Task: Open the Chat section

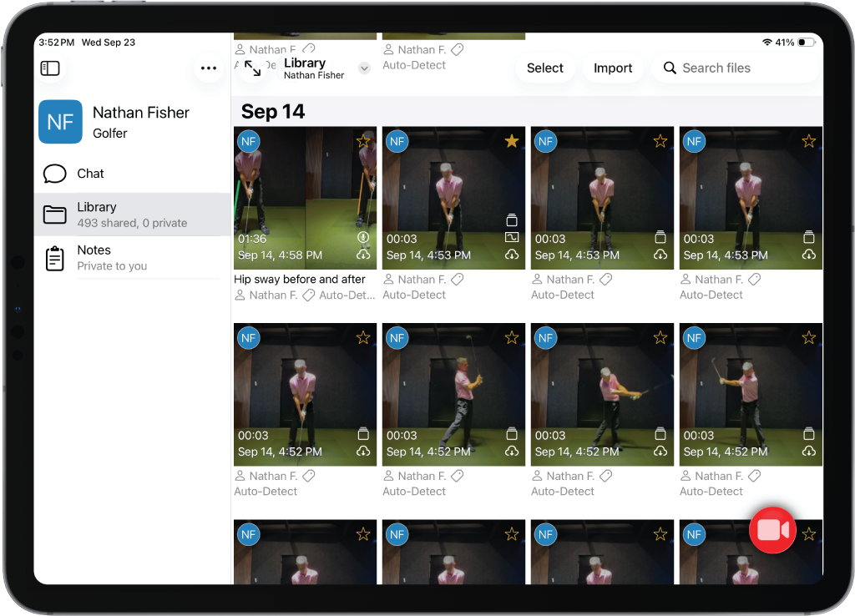Action: tap(132, 174)
